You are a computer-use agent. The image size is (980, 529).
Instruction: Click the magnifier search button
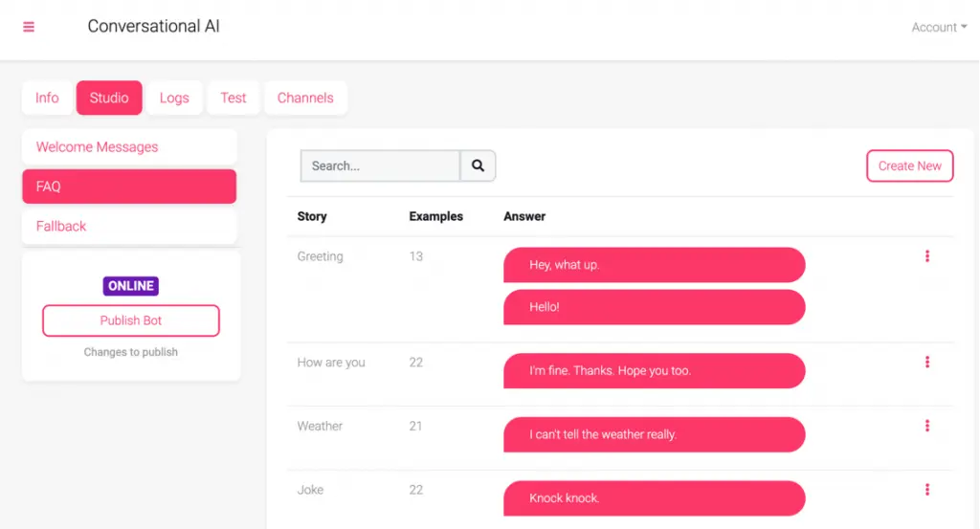click(x=478, y=165)
